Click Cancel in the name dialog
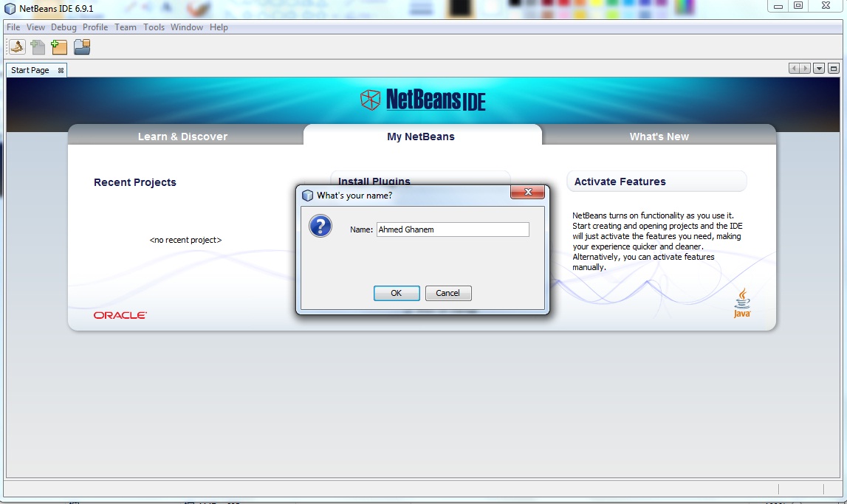Viewport: 847px width, 504px height. point(448,293)
